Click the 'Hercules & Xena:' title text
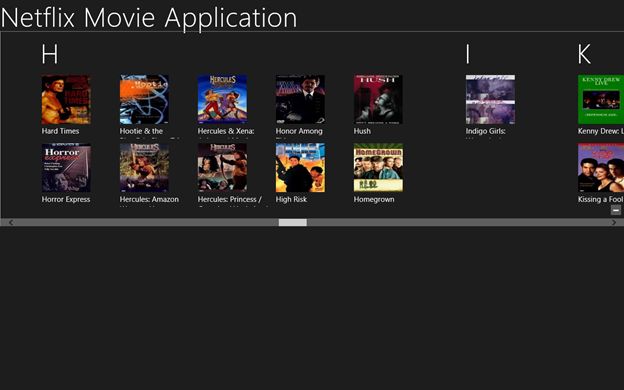The width and height of the screenshot is (624, 390). [226, 131]
